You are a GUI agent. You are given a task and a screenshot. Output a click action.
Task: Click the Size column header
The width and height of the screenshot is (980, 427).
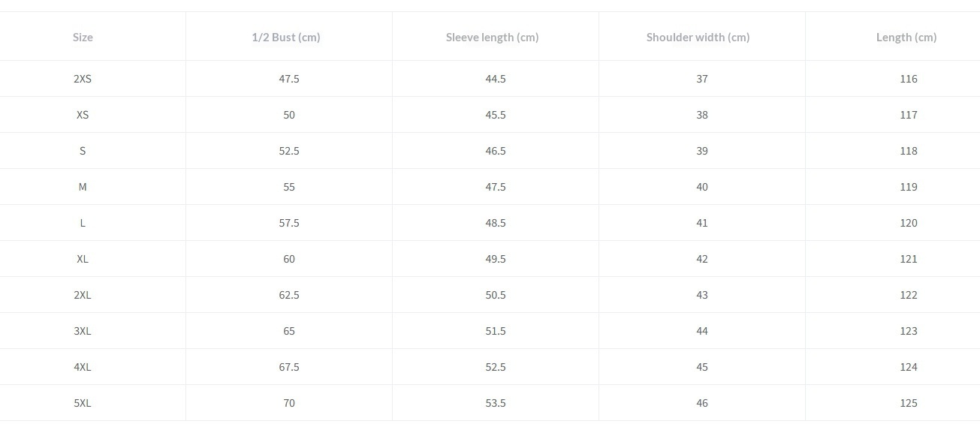[83, 37]
